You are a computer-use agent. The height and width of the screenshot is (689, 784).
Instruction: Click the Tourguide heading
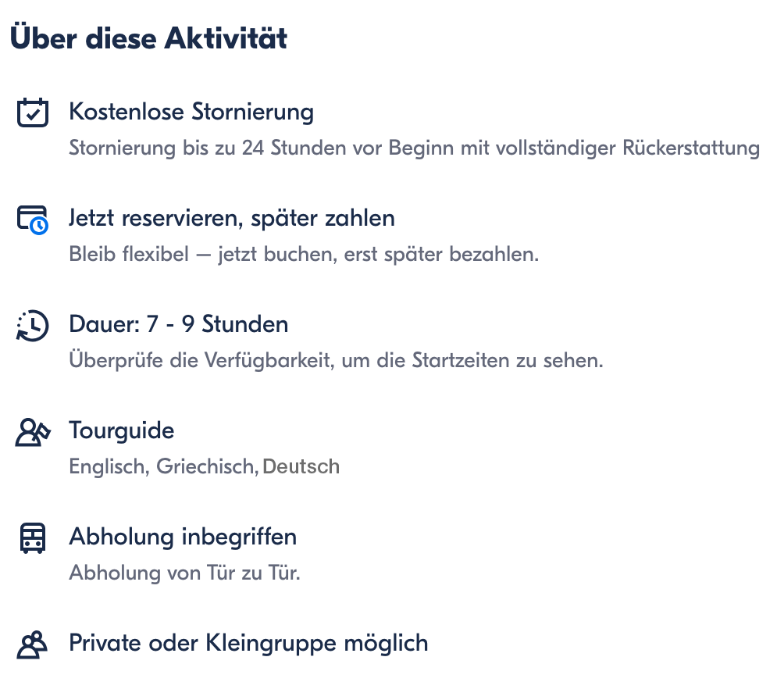point(122,430)
